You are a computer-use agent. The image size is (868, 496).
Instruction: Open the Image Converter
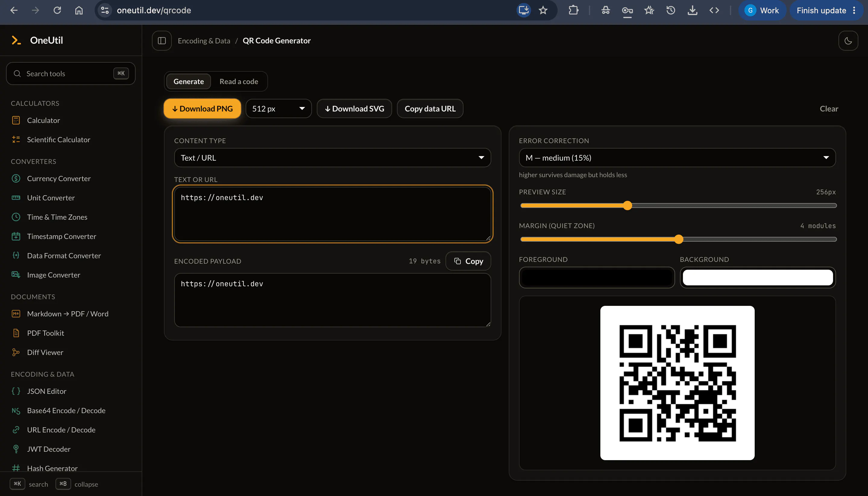click(x=71, y=275)
